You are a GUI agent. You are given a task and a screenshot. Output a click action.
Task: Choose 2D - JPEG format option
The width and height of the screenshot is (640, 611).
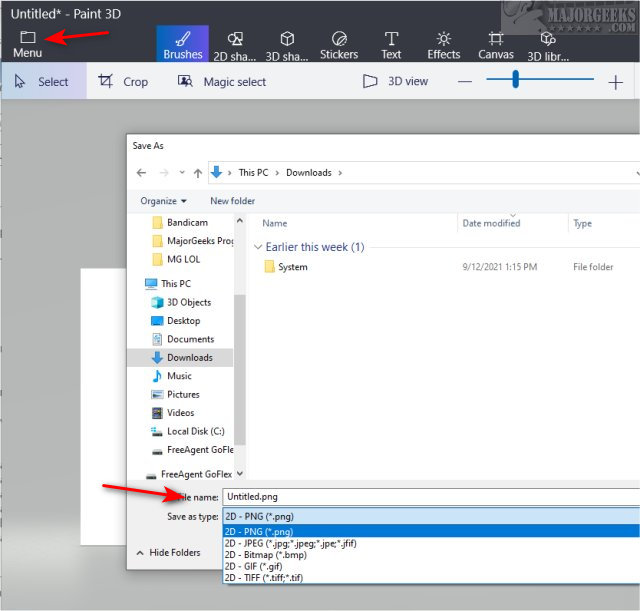point(431,543)
